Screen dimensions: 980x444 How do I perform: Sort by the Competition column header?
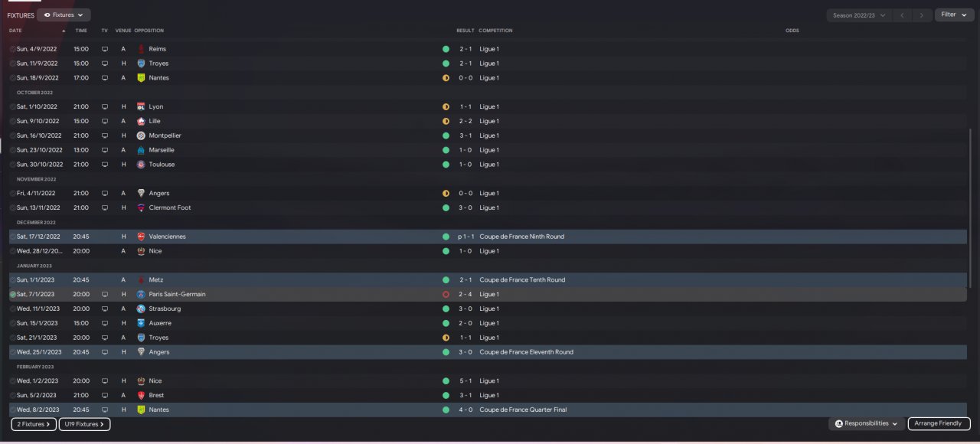click(495, 31)
